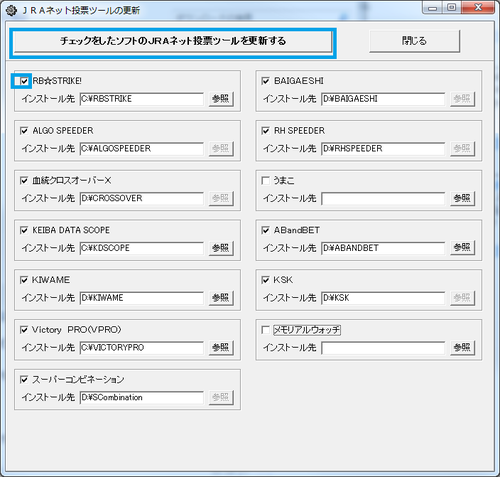Toggle the ALGO SPEEDER checkbox

click(x=24, y=131)
